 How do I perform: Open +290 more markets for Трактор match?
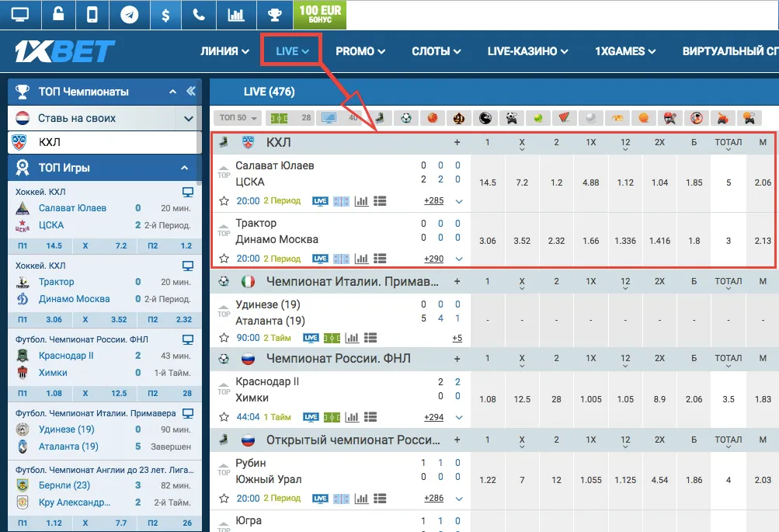coord(433,259)
